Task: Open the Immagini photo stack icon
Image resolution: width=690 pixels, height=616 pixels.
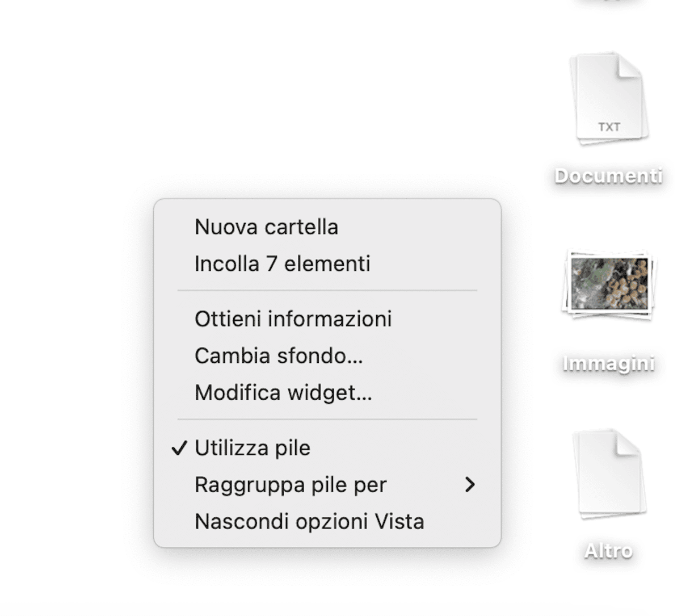Action: tap(609, 284)
